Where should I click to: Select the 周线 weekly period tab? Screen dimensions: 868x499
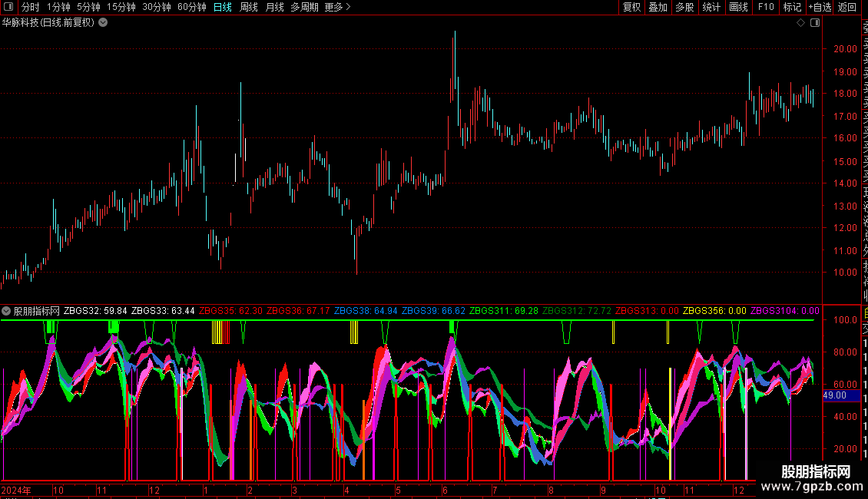pos(249,7)
